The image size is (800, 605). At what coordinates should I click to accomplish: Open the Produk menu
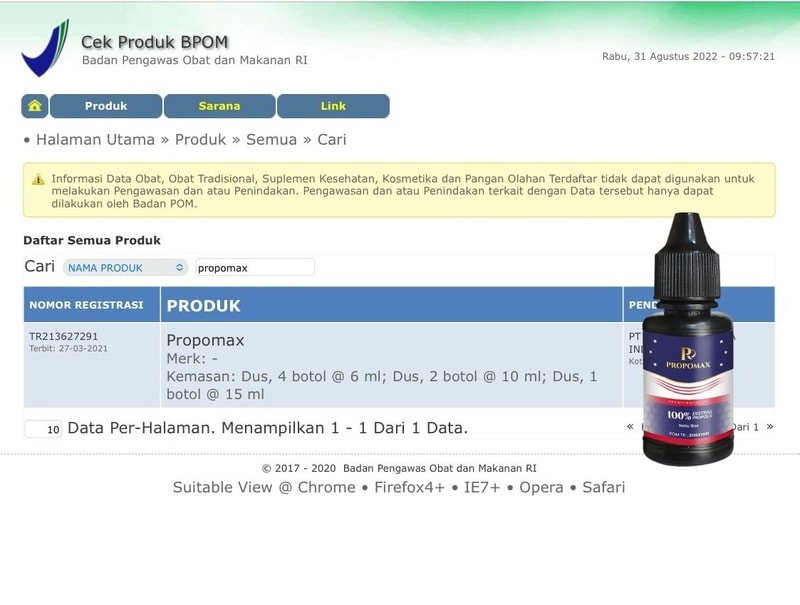[x=106, y=106]
